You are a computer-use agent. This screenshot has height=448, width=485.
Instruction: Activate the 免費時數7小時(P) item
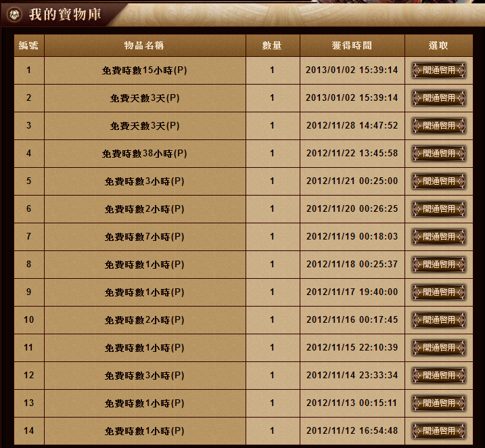click(438, 236)
